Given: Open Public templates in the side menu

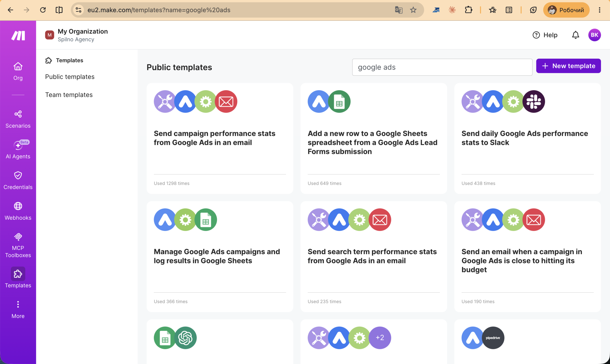Looking at the screenshot, I should (x=70, y=77).
